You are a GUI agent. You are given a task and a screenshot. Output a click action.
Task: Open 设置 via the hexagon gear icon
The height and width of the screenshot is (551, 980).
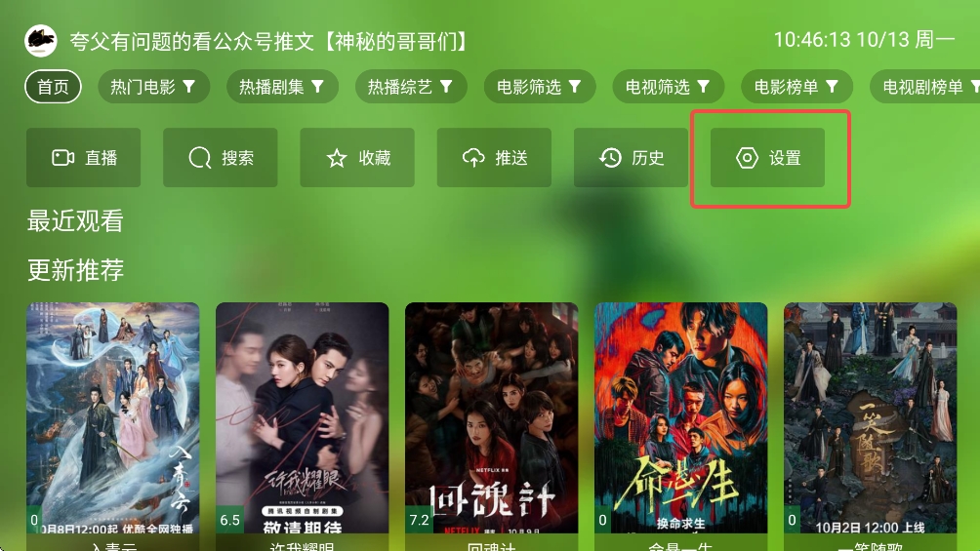[x=747, y=158]
